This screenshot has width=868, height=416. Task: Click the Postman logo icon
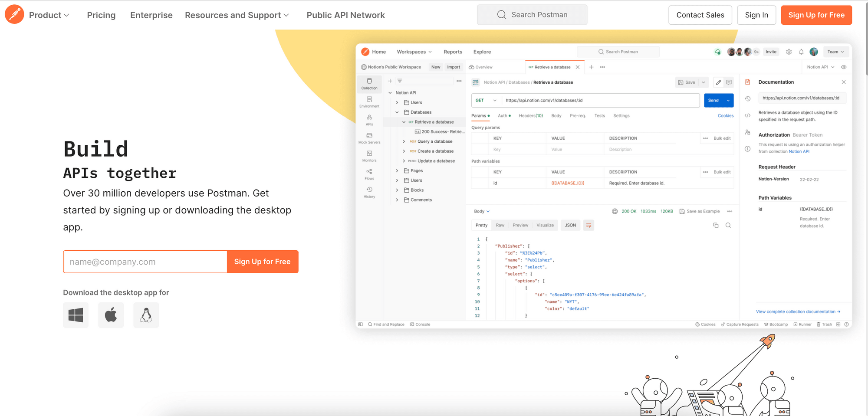click(14, 15)
